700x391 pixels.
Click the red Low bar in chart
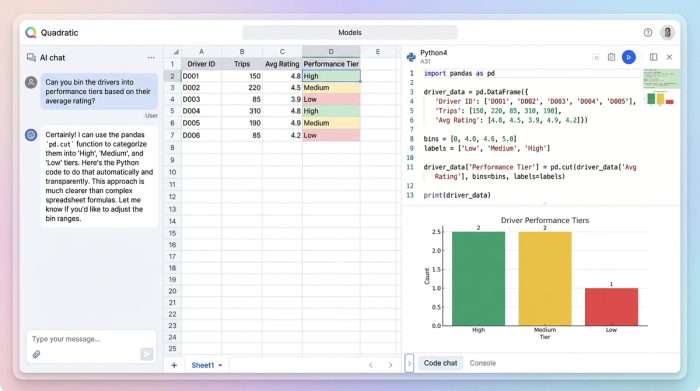tap(611, 307)
